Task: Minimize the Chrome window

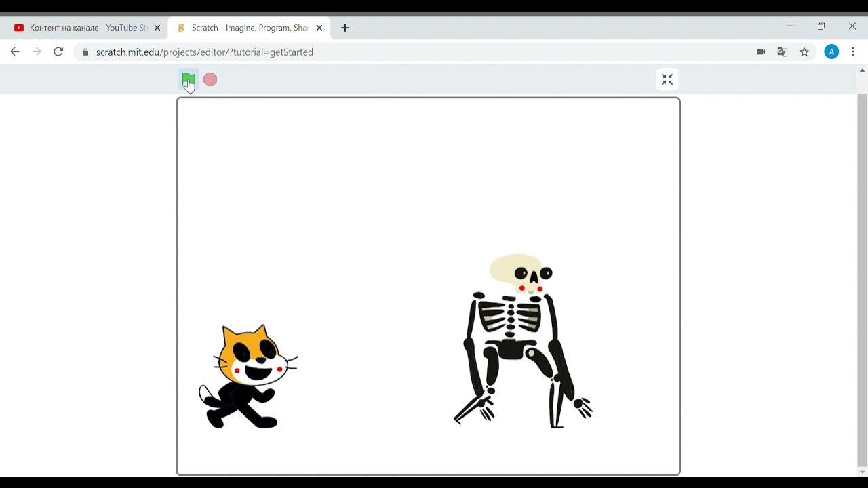Action: pyautogui.click(x=790, y=26)
